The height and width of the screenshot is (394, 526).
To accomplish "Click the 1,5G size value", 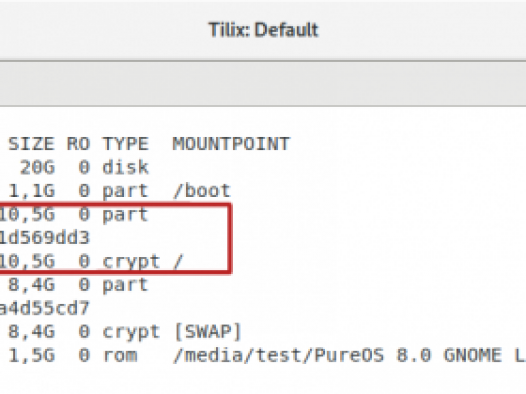I will [x=31, y=355].
